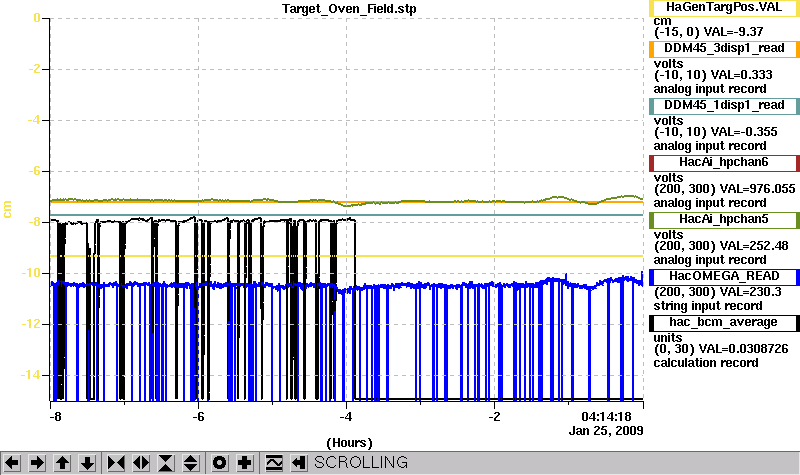Select the HaGenTargPos.VAL curve legend
Screen dimensions: 800x475
click(x=724, y=8)
